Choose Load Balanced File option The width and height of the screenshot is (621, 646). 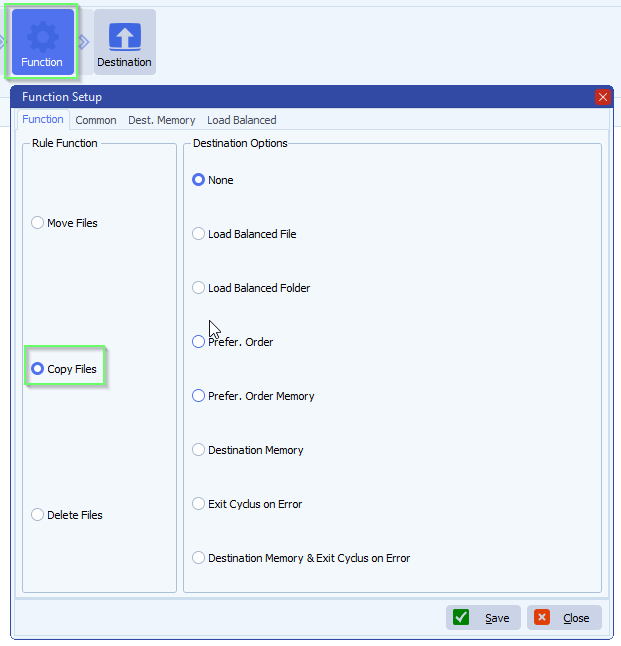coord(244,234)
